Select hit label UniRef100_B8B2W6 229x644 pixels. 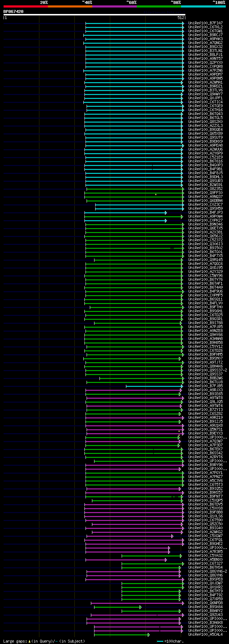pyautogui.click(x=205, y=378)
